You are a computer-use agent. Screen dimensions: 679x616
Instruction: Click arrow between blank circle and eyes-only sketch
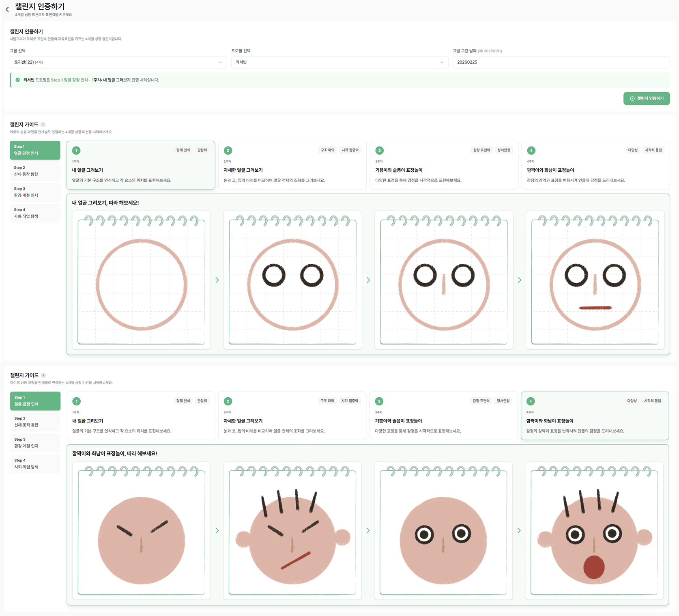coord(217,280)
